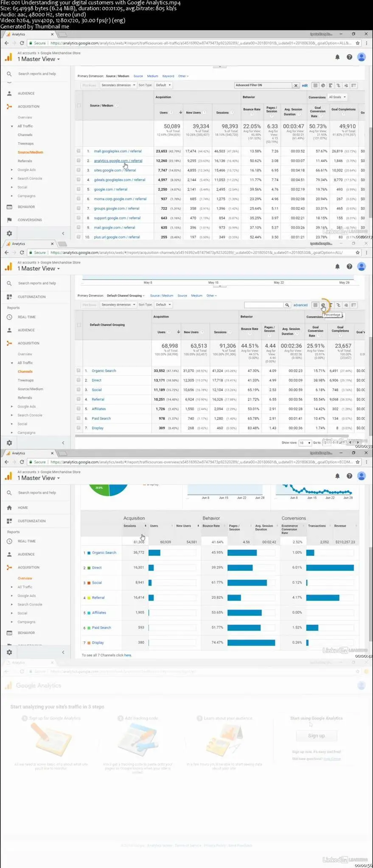Click edit link beside Advanced Filter box
Screen dimensions: 373x868
(x=305, y=85)
